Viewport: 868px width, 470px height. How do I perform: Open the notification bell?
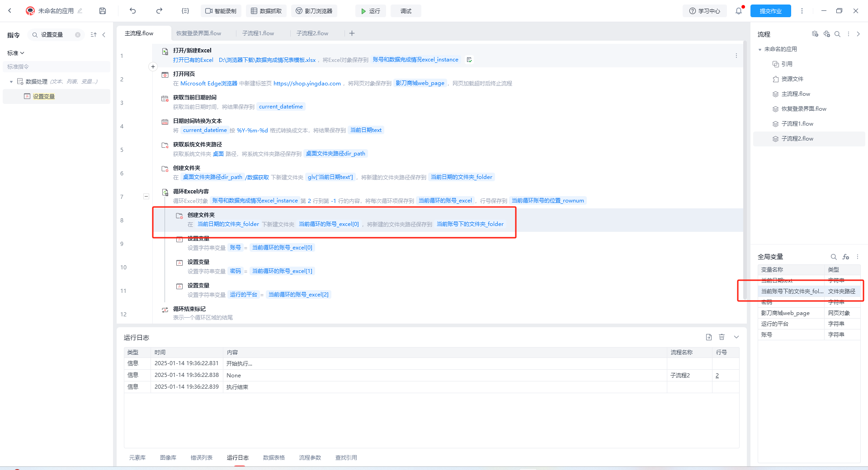coord(739,11)
